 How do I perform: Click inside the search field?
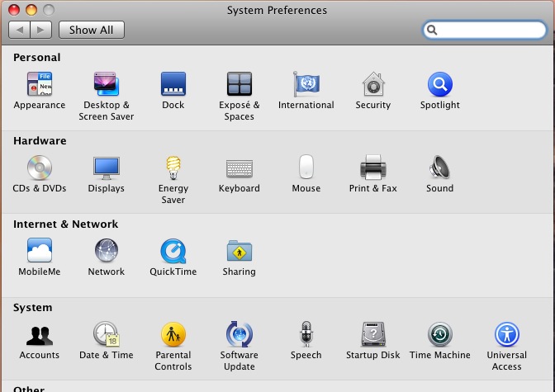point(485,30)
